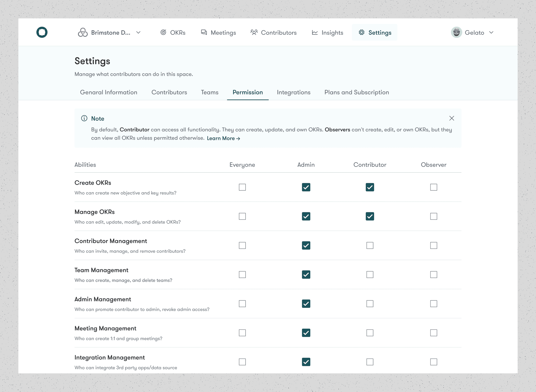Image resolution: width=536 pixels, height=392 pixels.
Task: Enable Create OKRs for Everyone
Action: point(242,187)
